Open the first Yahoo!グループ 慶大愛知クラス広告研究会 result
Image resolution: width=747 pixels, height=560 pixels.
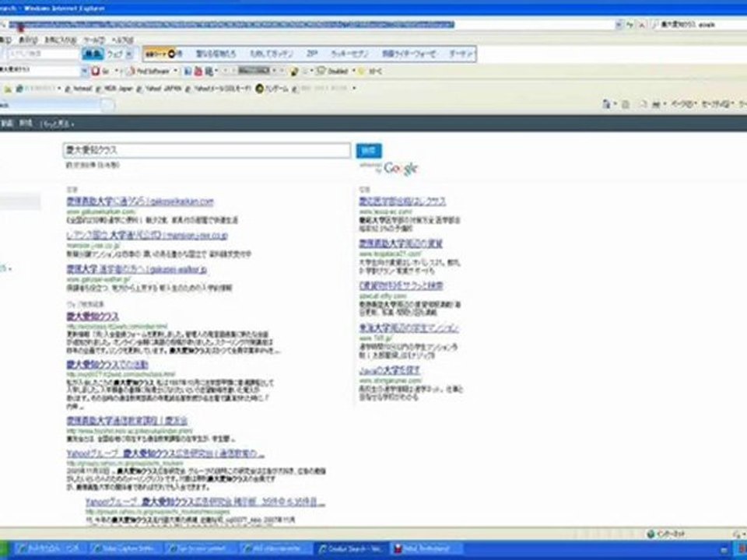click(x=165, y=453)
